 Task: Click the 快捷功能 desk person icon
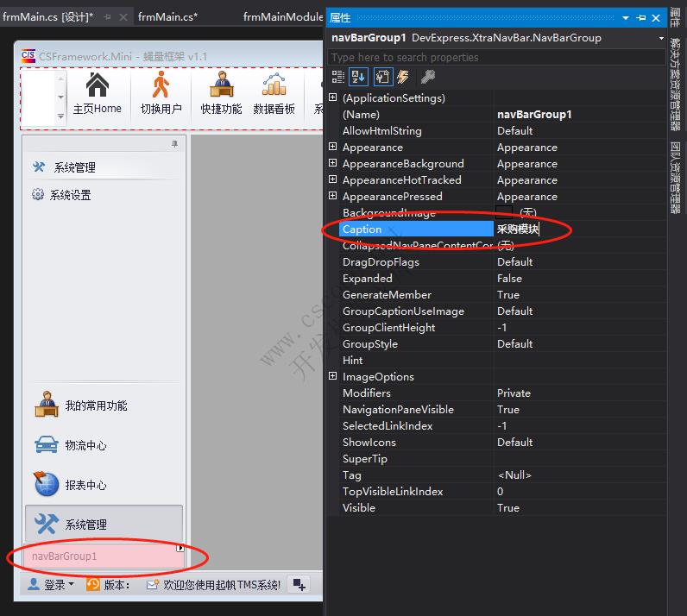pyautogui.click(x=222, y=85)
